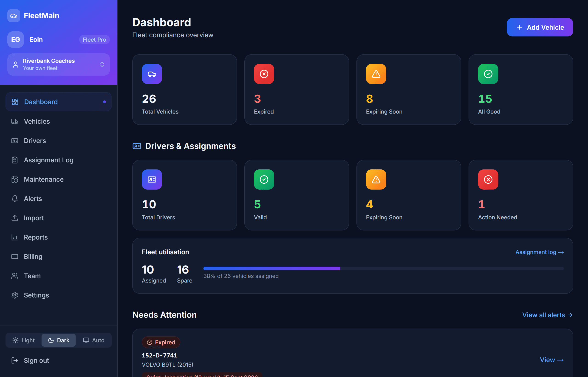Click the Expired status badge
588x377 pixels.
(161, 342)
